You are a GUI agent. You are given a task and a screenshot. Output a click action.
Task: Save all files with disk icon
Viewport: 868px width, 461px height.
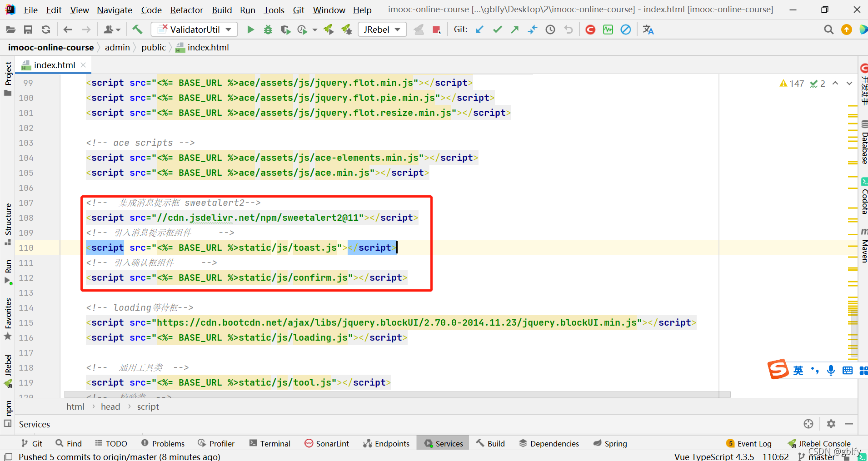(x=28, y=30)
